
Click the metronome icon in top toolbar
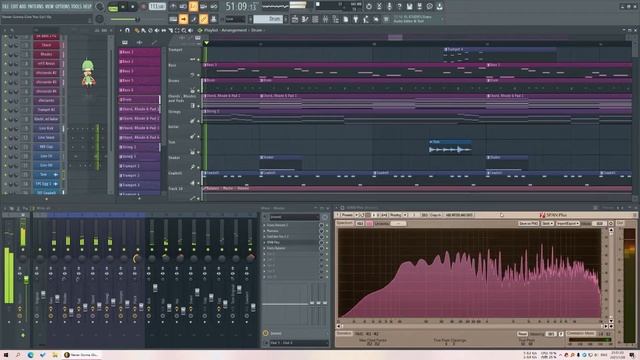tap(173, 7)
